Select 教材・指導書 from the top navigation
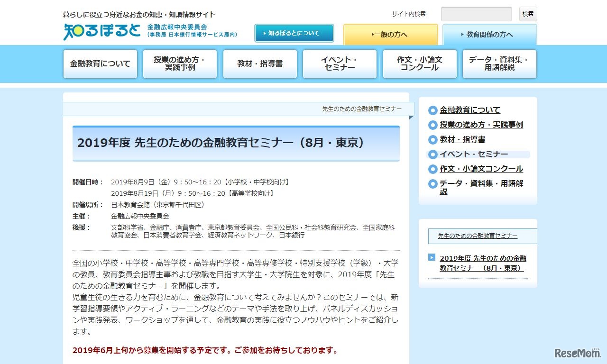Image resolution: width=607 pixels, height=364 pixels. pos(260,63)
